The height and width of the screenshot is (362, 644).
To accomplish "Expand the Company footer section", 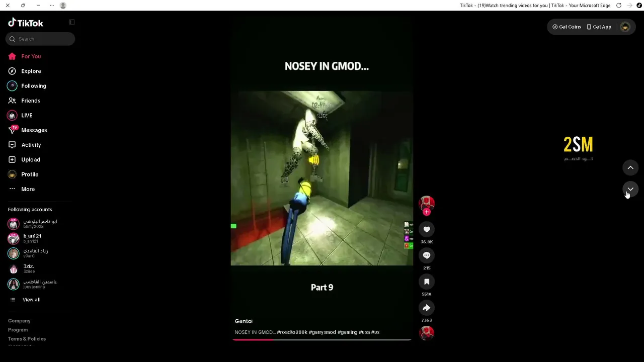I will 19,321.
